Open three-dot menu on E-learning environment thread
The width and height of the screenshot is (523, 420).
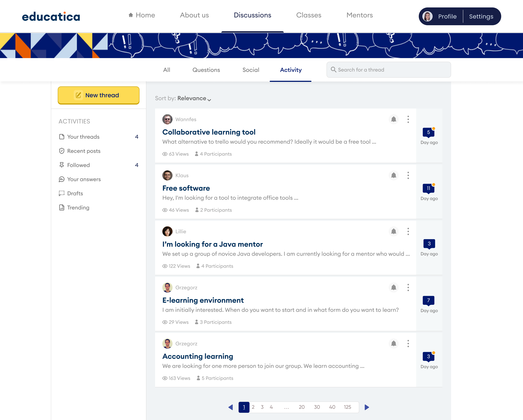[408, 287]
